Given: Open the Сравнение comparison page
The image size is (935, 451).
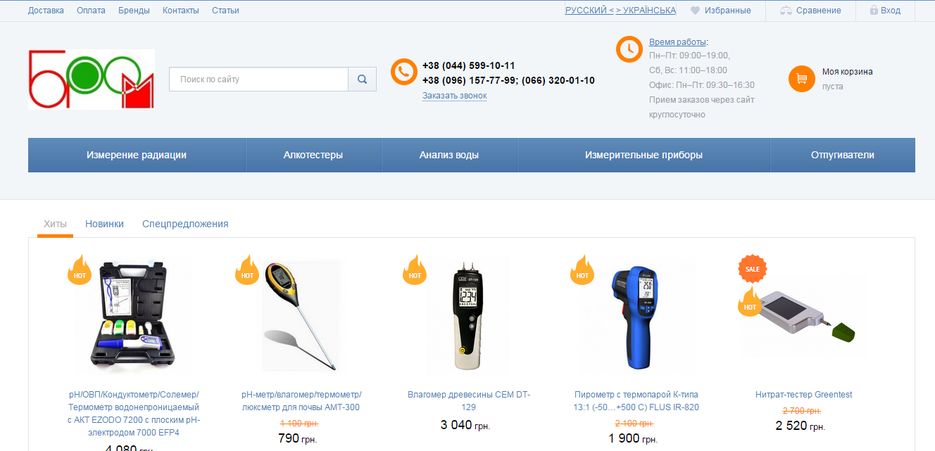Looking at the screenshot, I should pos(819,10).
